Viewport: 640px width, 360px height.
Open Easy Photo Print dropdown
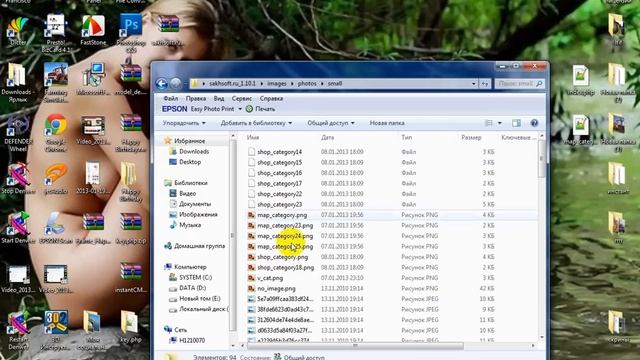[240, 109]
